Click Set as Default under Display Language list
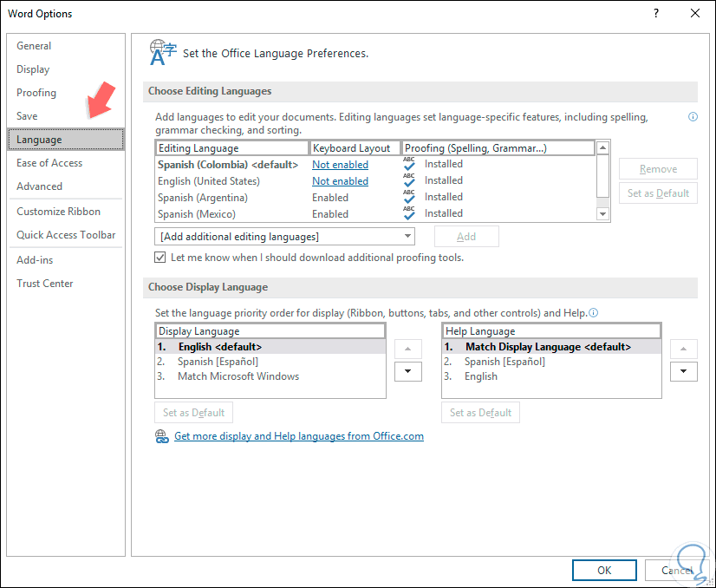 (193, 413)
